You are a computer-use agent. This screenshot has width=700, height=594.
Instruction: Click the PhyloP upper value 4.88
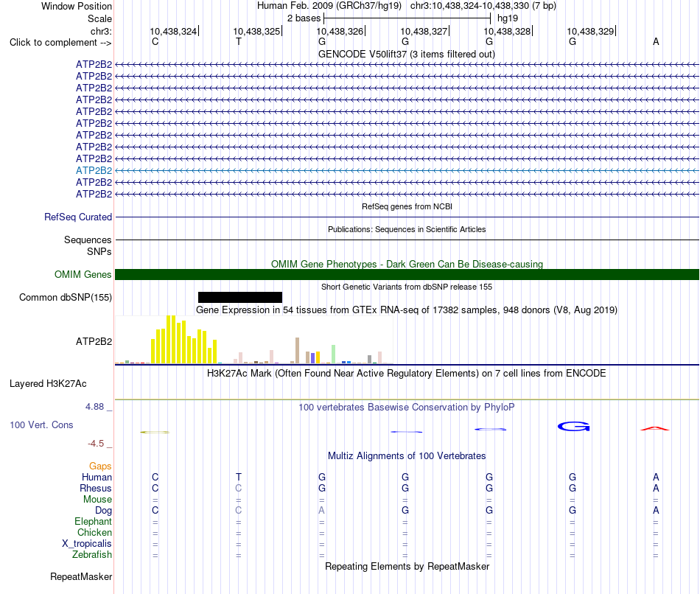[94, 407]
